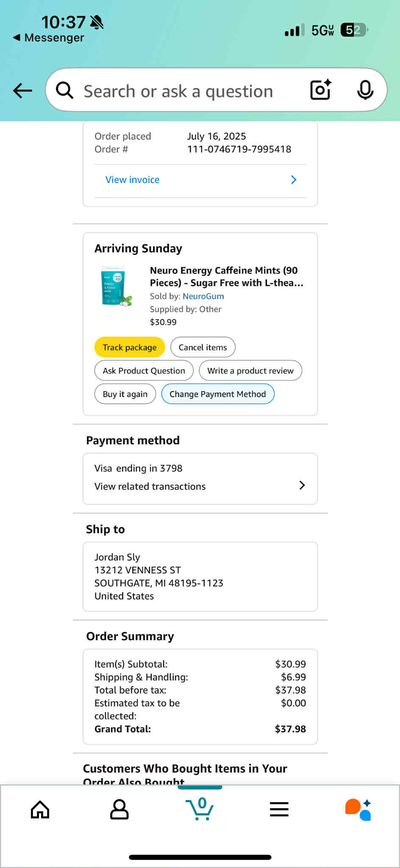Tap the back arrow icon
The image size is (400, 868).
(x=22, y=90)
